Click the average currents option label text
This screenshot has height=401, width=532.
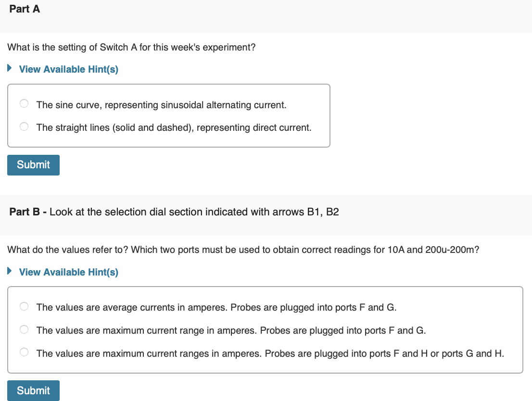(x=216, y=307)
